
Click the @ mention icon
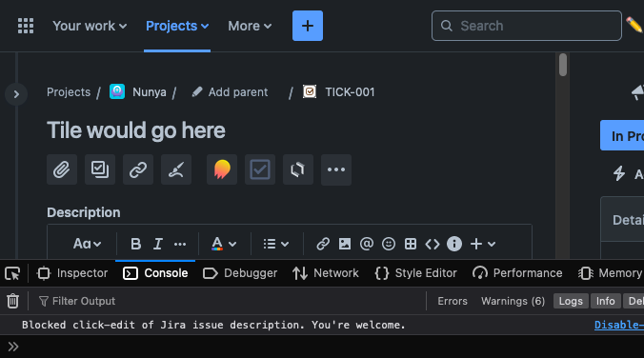[367, 244]
